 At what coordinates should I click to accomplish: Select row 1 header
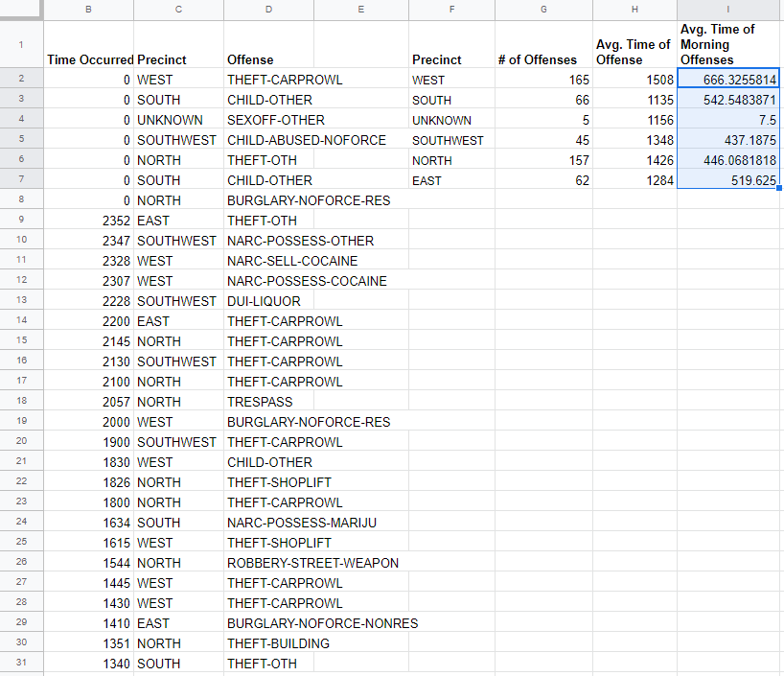tap(21, 44)
